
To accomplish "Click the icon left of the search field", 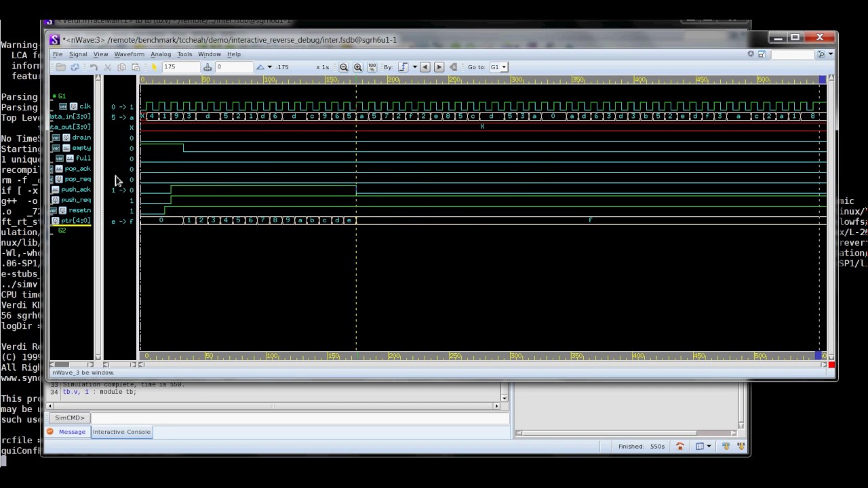I will click(x=762, y=54).
